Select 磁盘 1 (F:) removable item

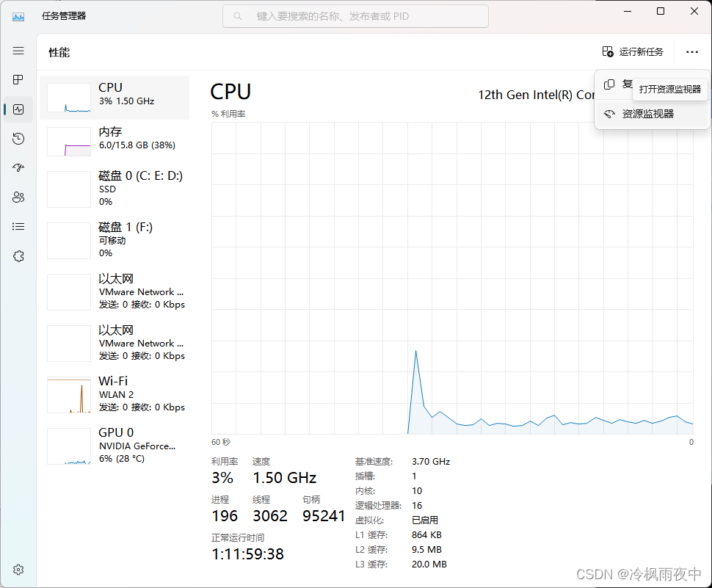115,240
